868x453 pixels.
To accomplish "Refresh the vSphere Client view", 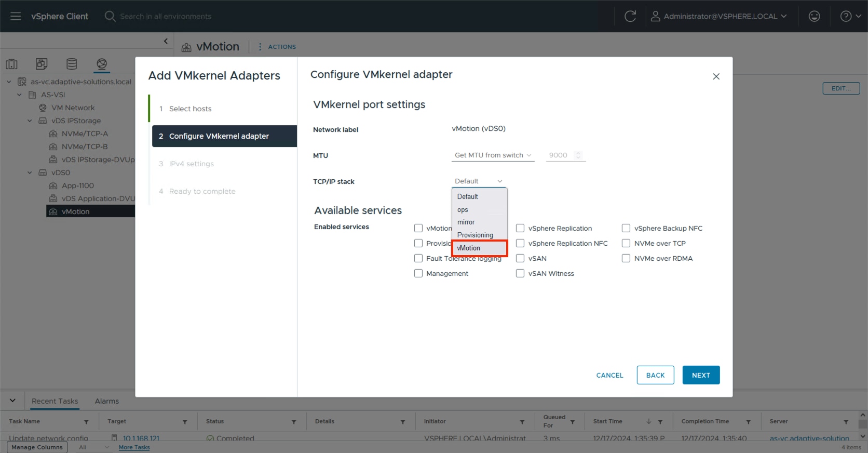I will tap(630, 16).
